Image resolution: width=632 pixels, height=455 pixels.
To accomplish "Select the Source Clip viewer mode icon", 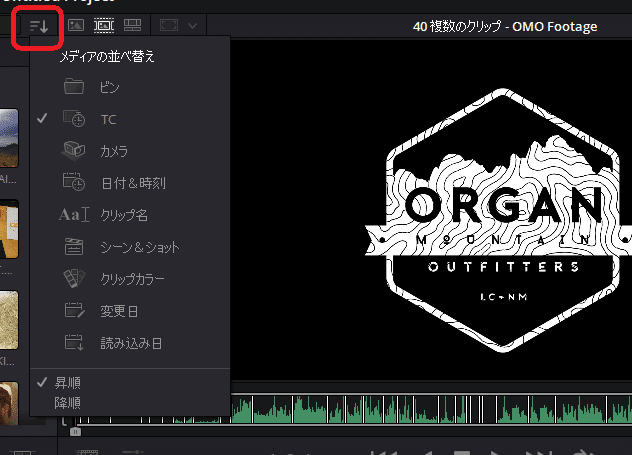I will (76, 25).
